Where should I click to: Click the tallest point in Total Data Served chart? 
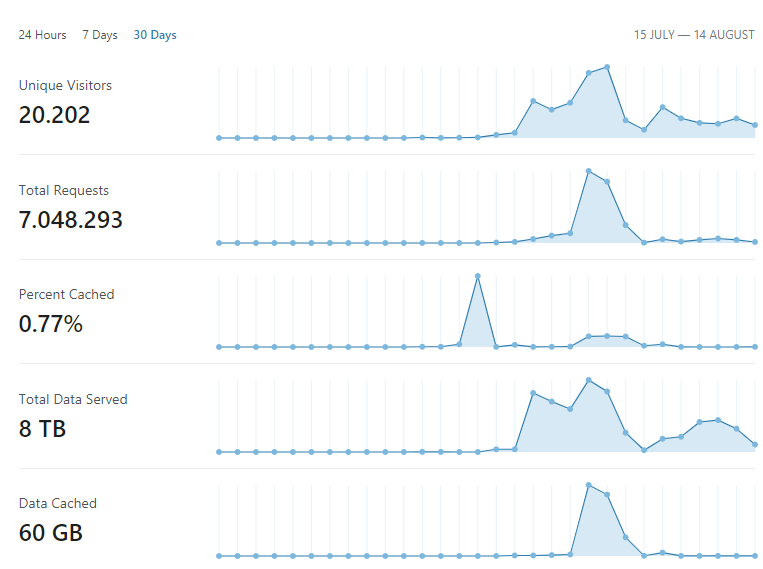pyautogui.click(x=589, y=380)
